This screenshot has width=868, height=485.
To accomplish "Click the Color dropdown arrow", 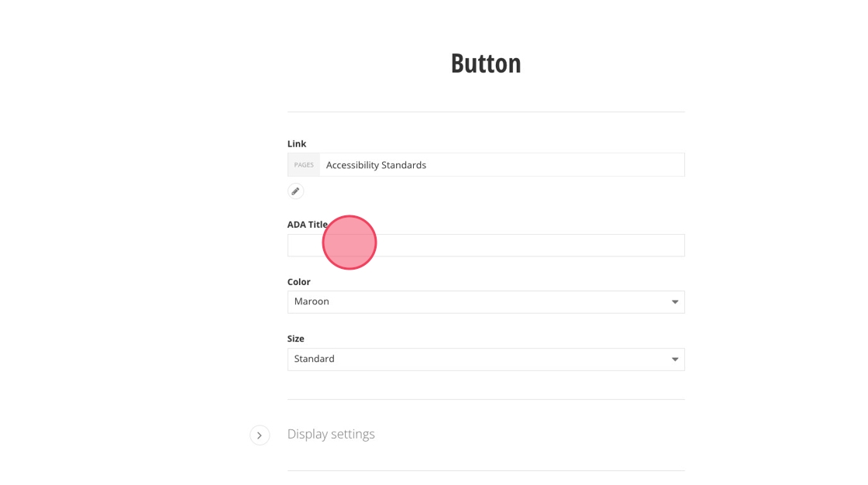I will click(675, 302).
